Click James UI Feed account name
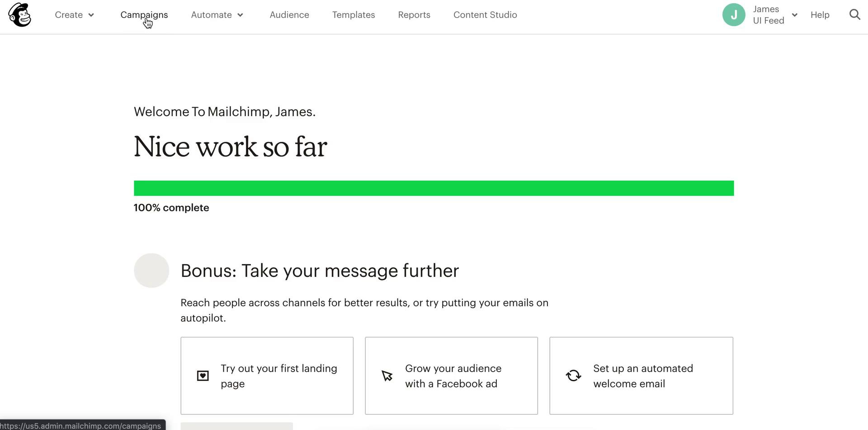 click(x=769, y=15)
